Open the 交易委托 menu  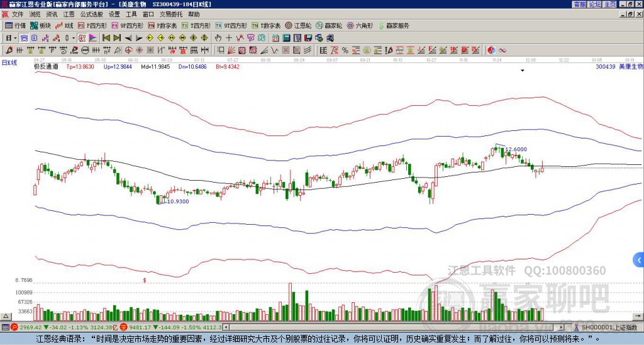point(171,14)
